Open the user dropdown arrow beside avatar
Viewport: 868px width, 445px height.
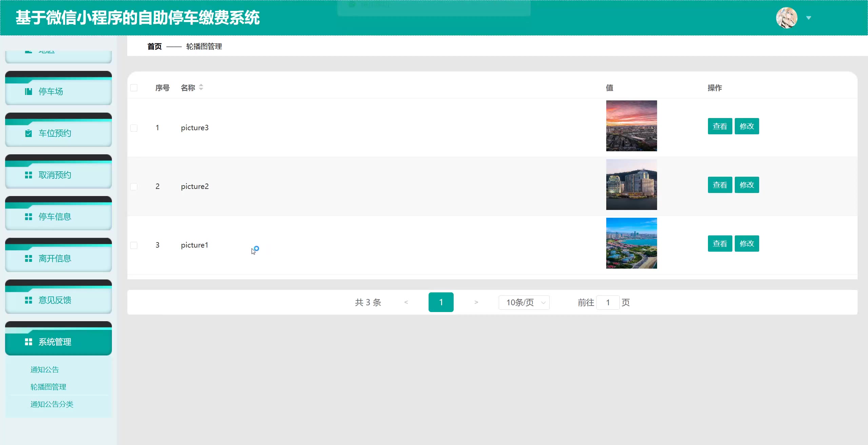point(809,18)
